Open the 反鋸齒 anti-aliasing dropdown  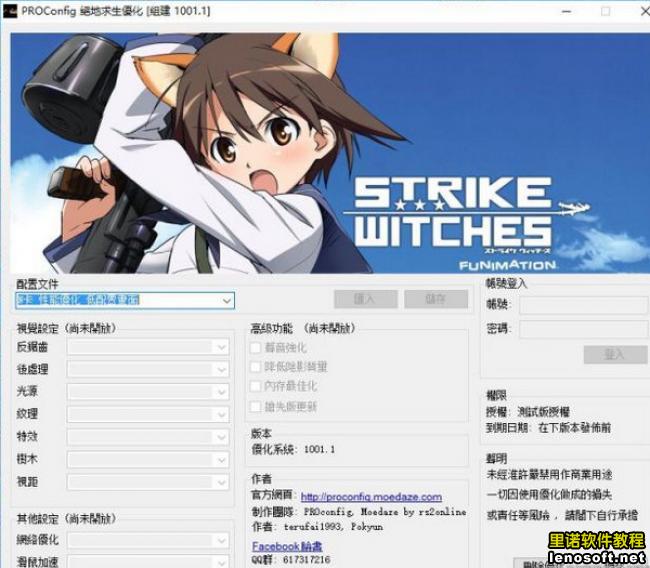pos(148,347)
